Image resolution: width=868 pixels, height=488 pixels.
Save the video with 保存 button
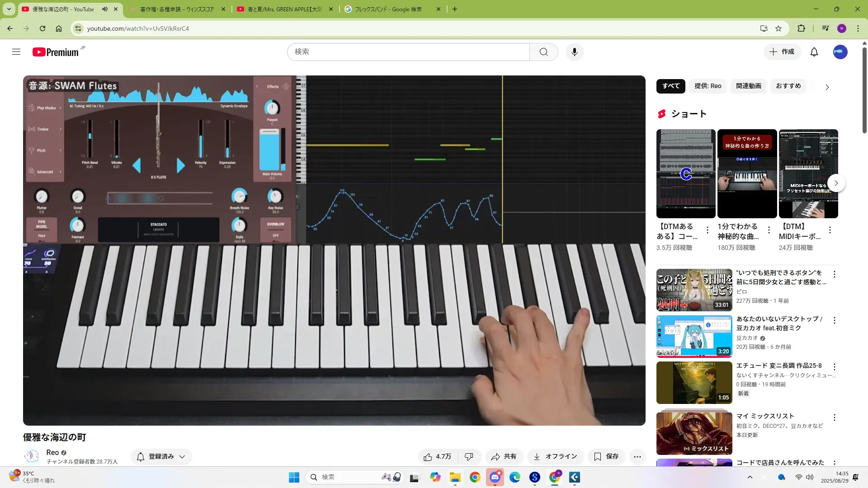[606, 457]
